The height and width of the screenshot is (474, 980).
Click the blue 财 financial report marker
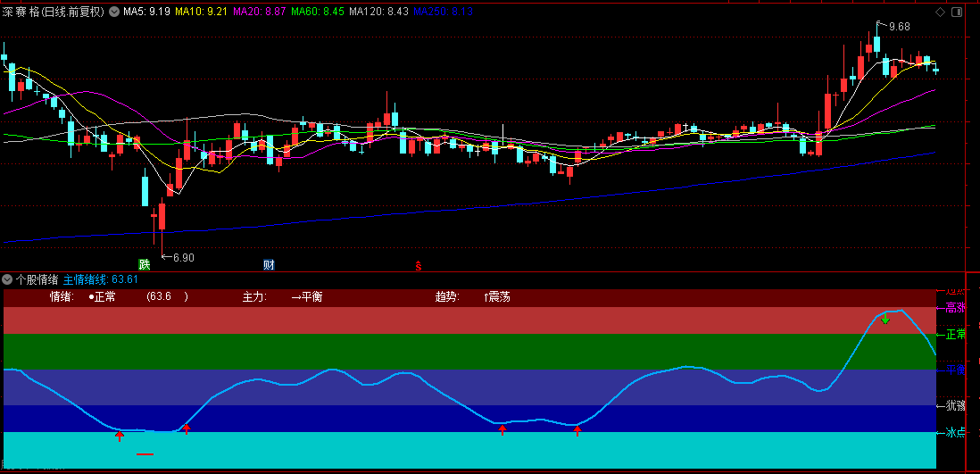pos(269,264)
